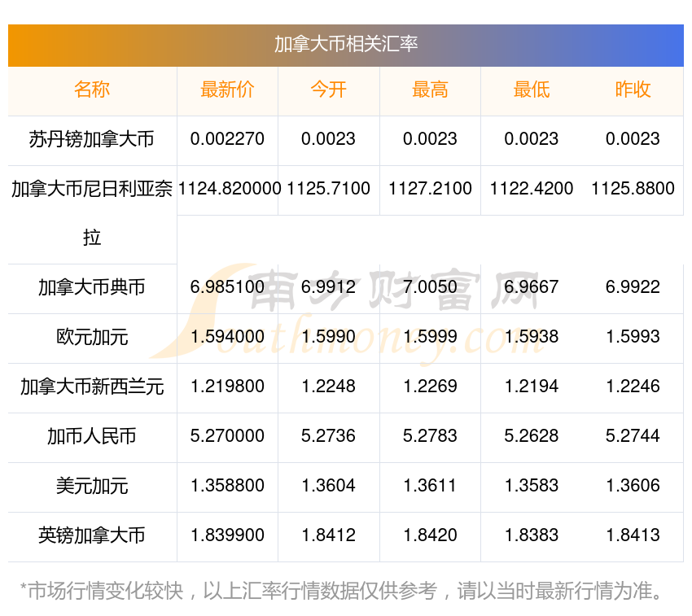Click the latest price 0.002270
This screenshot has width=692, height=616.
click(x=227, y=139)
